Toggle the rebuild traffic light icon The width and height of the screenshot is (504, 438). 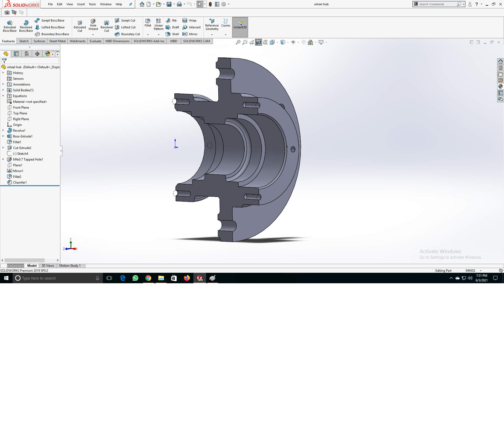210,4
